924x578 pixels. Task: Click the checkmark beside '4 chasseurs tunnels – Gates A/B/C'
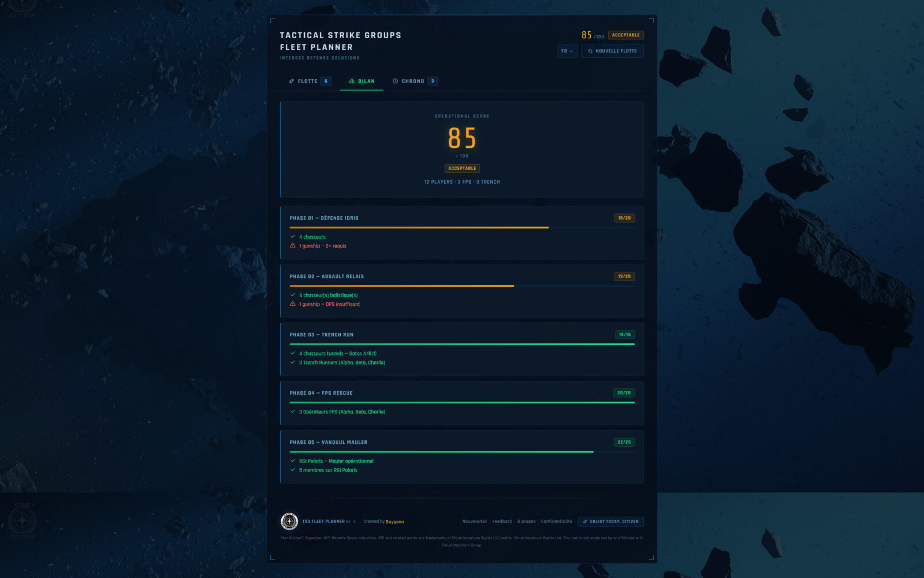click(x=293, y=354)
